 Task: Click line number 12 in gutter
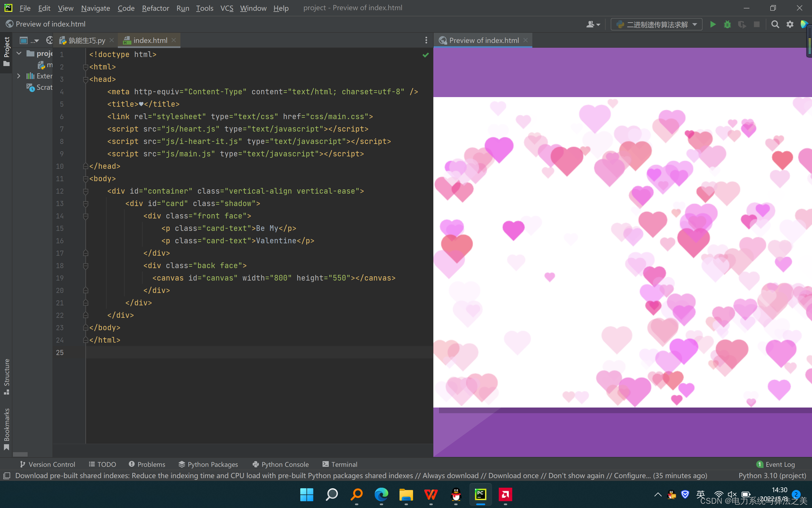[60, 191]
